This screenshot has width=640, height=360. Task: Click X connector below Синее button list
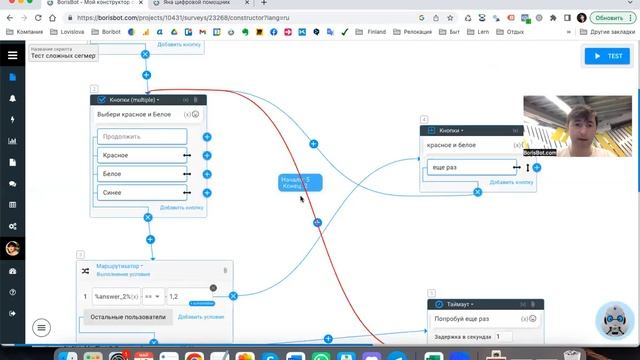tap(148, 218)
